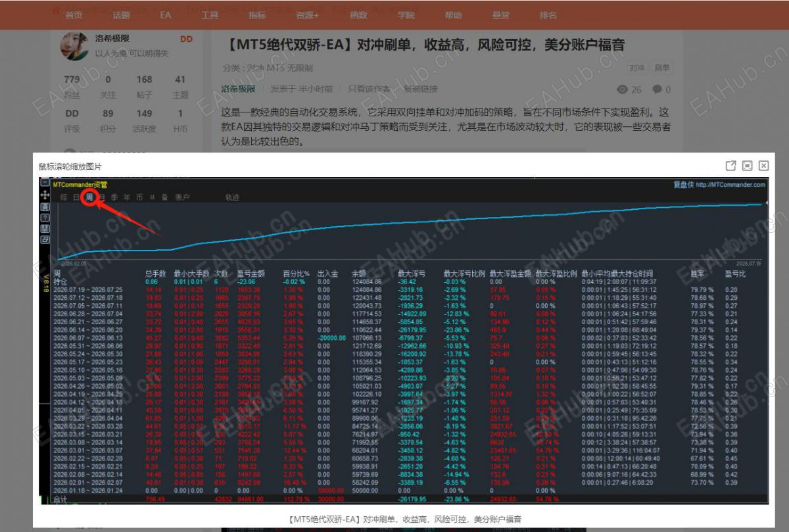Expand the 资源+ navigation menu
This screenshot has height=532, width=789.
[x=307, y=15]
